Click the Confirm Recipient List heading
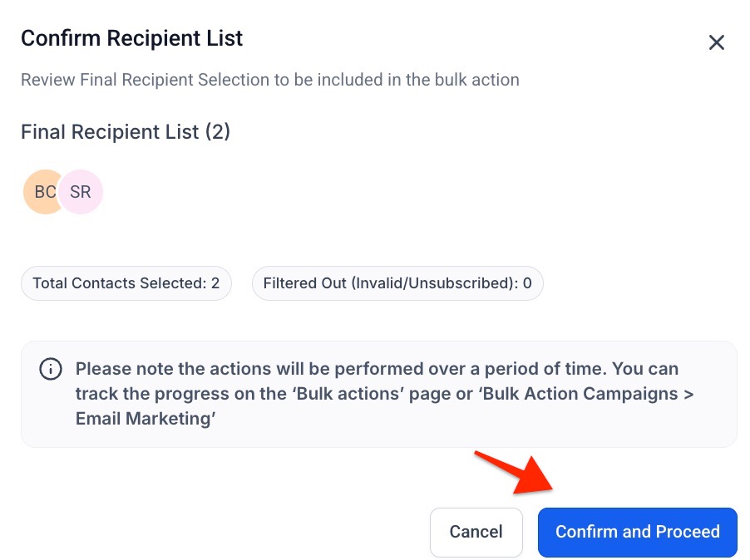Viewport: 750px width, 560px height. pos(131,38)
